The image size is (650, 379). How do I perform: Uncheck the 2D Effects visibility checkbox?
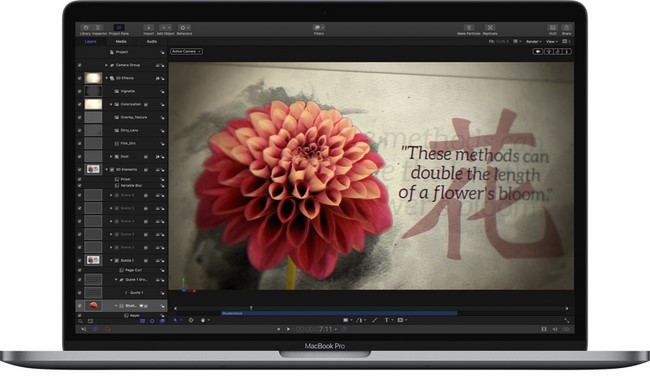pyautogui.click(x=80, y=78)
